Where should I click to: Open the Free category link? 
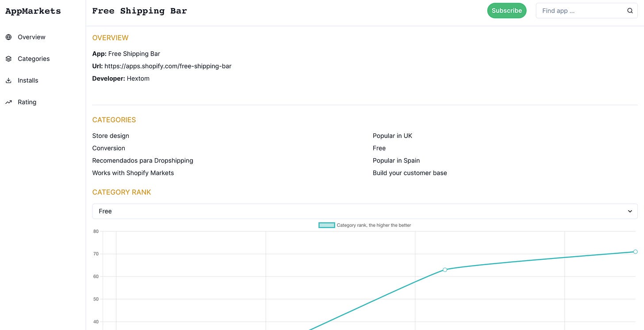pyautogui.click(x=379, y=148)
